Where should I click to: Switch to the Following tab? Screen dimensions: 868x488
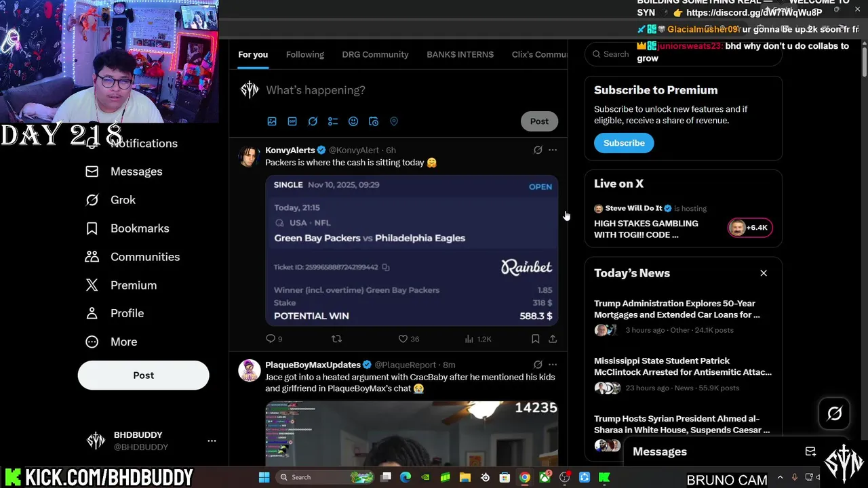[x=305, y=54]
